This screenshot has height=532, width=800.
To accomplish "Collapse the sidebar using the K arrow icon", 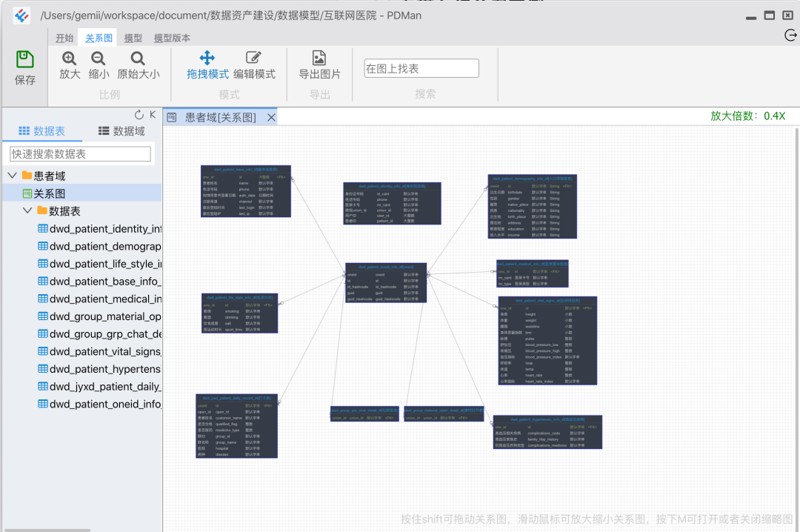I will tap(153, 115).
